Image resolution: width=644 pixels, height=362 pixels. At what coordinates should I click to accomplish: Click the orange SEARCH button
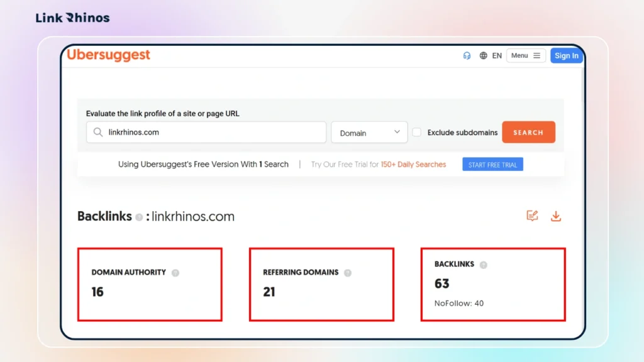pyautogui.click(x=528, y=132)
